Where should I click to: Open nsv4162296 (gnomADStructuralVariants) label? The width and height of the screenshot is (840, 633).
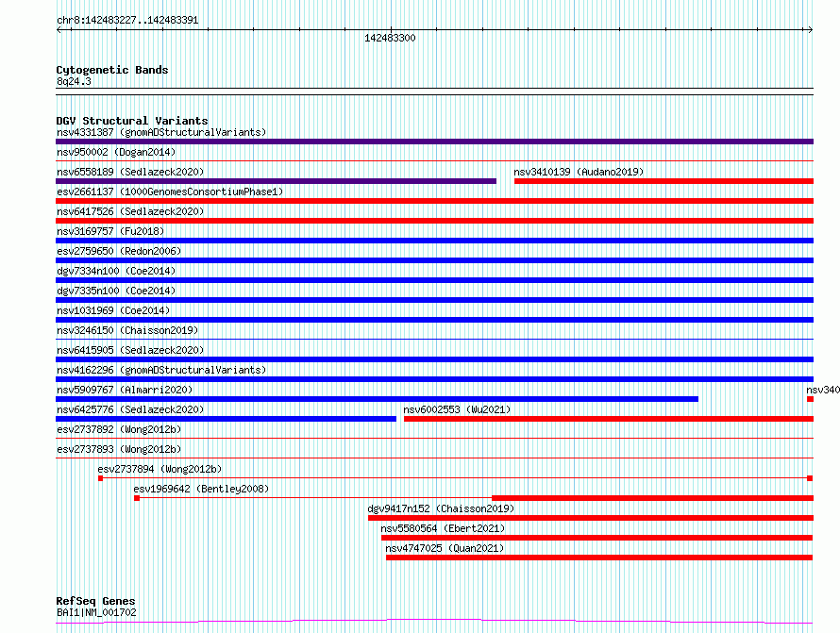point(161,370)
